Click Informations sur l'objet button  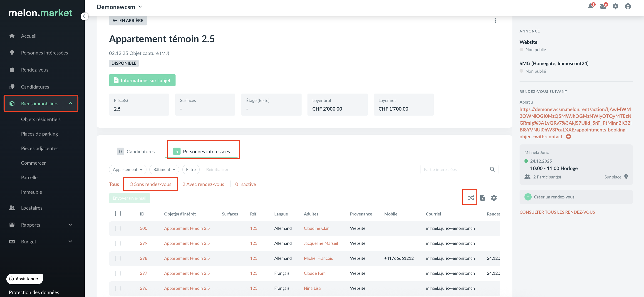point(142,81)
